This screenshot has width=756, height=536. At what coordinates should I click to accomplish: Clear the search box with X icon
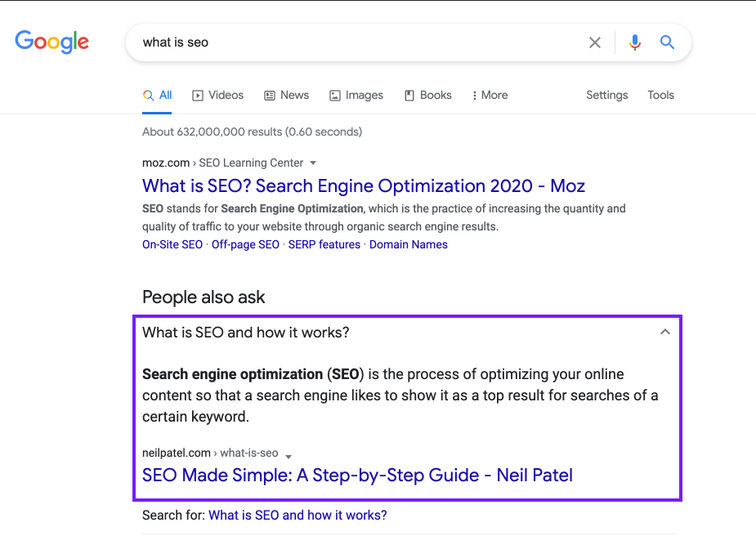pyautogui.click(x=595, y=42)
